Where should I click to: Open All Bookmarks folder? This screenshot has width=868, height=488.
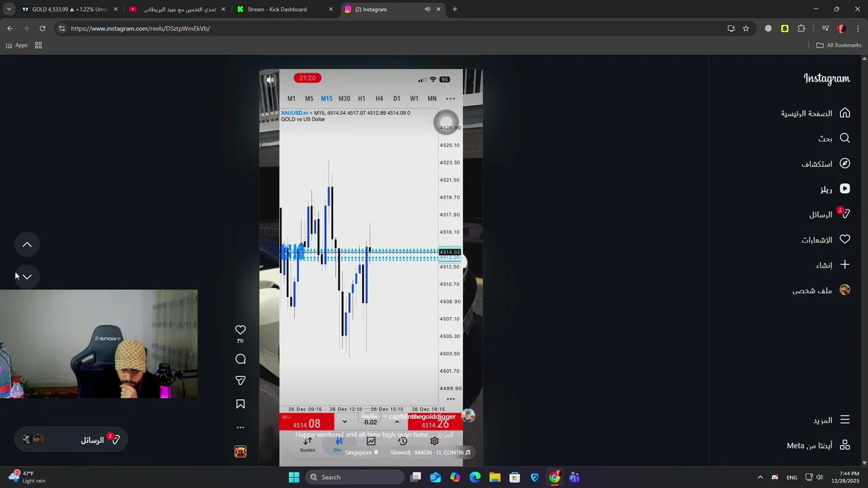point(839,45)
